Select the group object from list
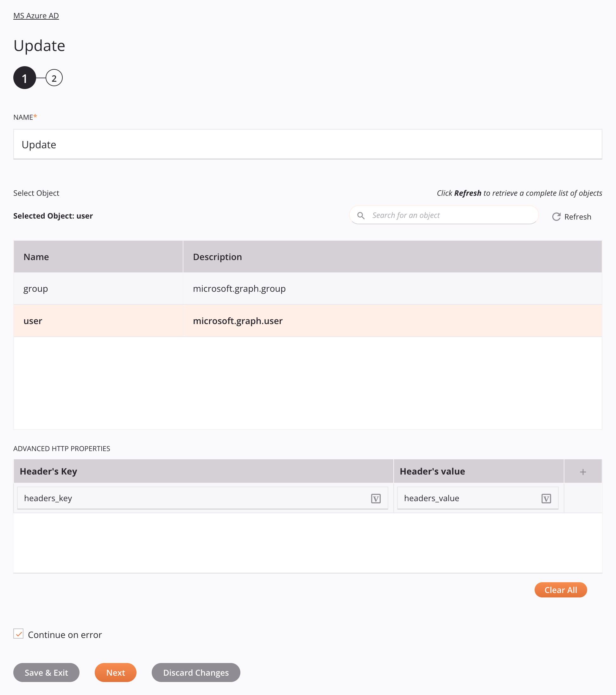Image resolution: width=616 pixels, height=695 pixels. point(308,288)
